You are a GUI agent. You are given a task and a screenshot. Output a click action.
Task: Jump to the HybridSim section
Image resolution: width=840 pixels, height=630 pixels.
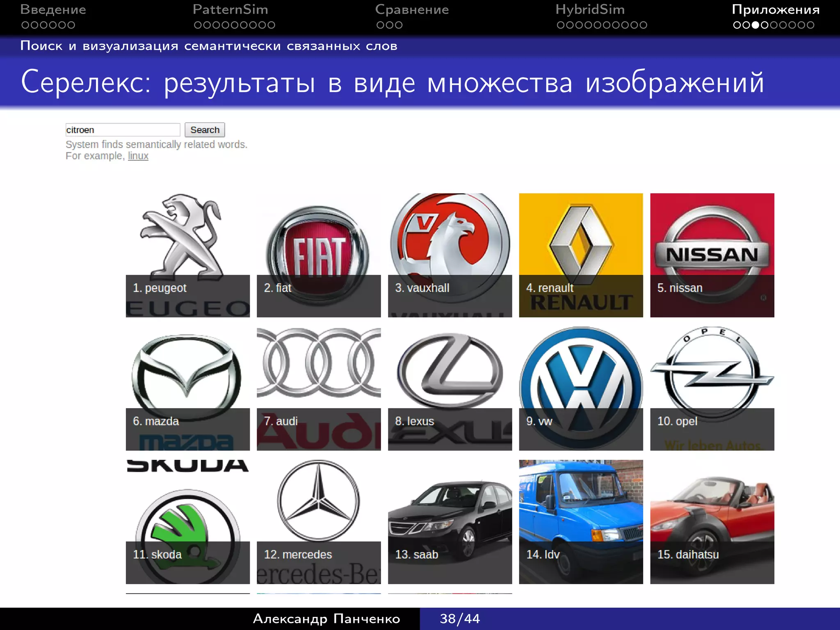[590, 9]
